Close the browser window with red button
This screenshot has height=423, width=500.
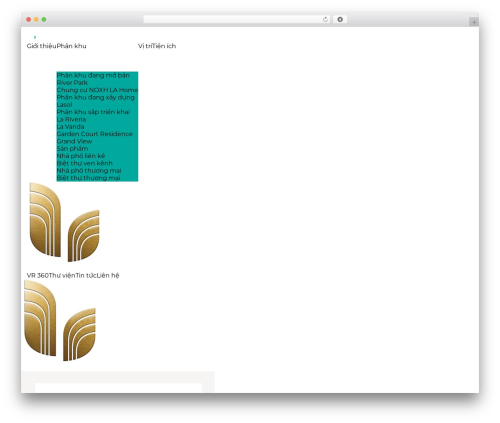pos(29,20)
